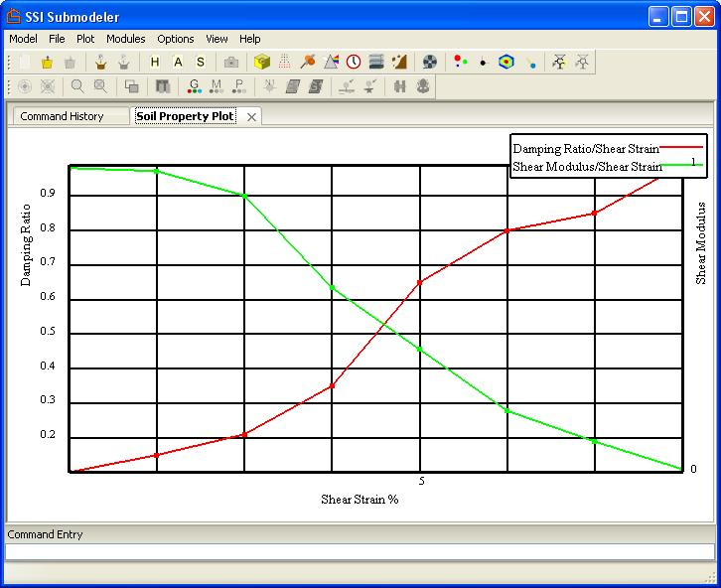The image size is (721, 588).
Task: Switch to the Command History tab
Action: coord(62,116)
